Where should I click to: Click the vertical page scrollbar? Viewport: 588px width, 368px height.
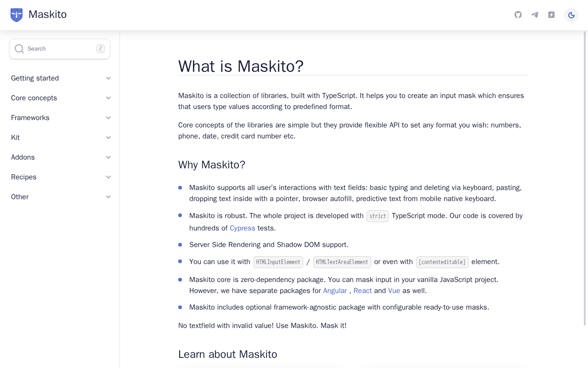[x=585, y=178]
